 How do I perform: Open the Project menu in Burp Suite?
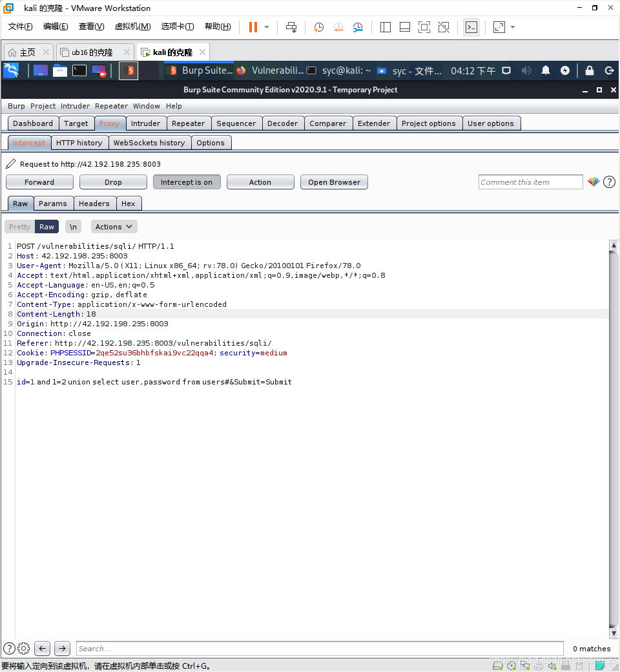pos(43,106)
